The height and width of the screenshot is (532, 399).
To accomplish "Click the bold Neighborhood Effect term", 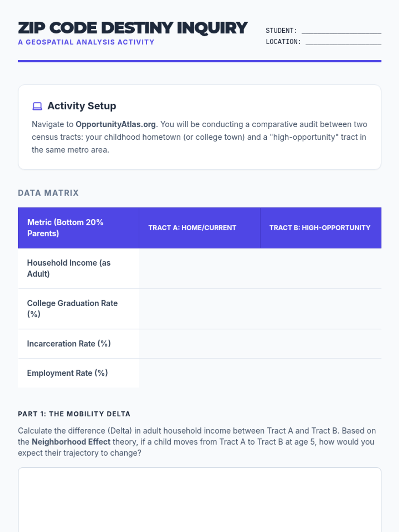I will [71, 442].
